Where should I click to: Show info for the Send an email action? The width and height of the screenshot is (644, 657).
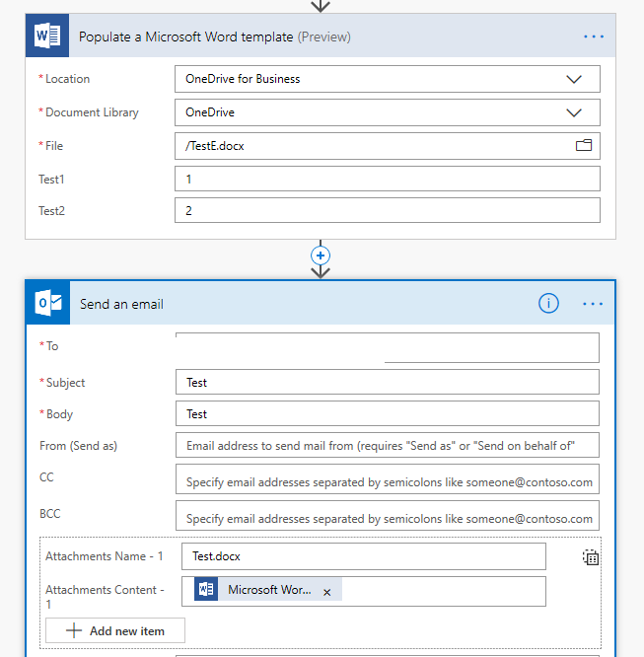click(x=548, y=303)
